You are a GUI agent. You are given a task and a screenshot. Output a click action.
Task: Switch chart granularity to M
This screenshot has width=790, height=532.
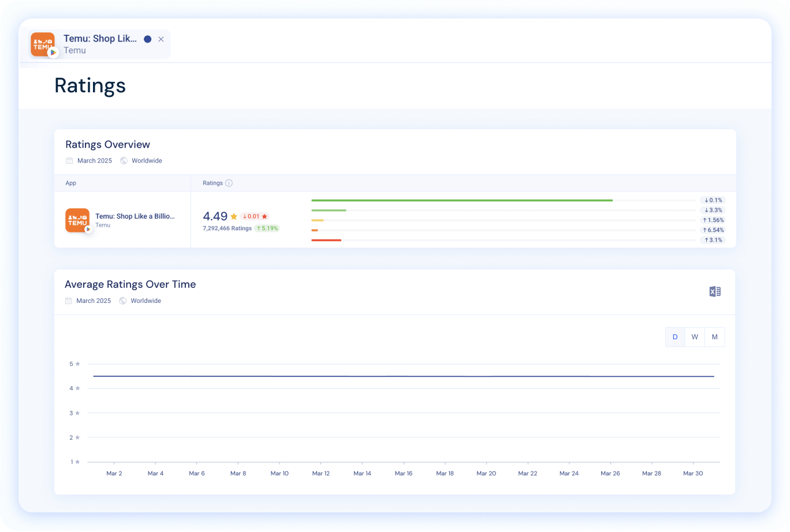pos(714,337)
